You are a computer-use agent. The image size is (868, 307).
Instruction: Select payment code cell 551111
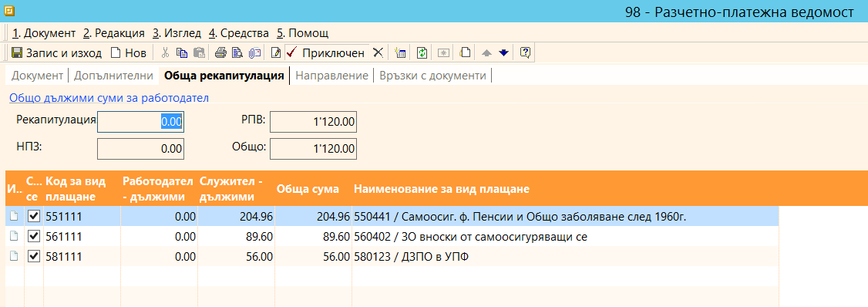pyautogui.click(x=82, y=216)
